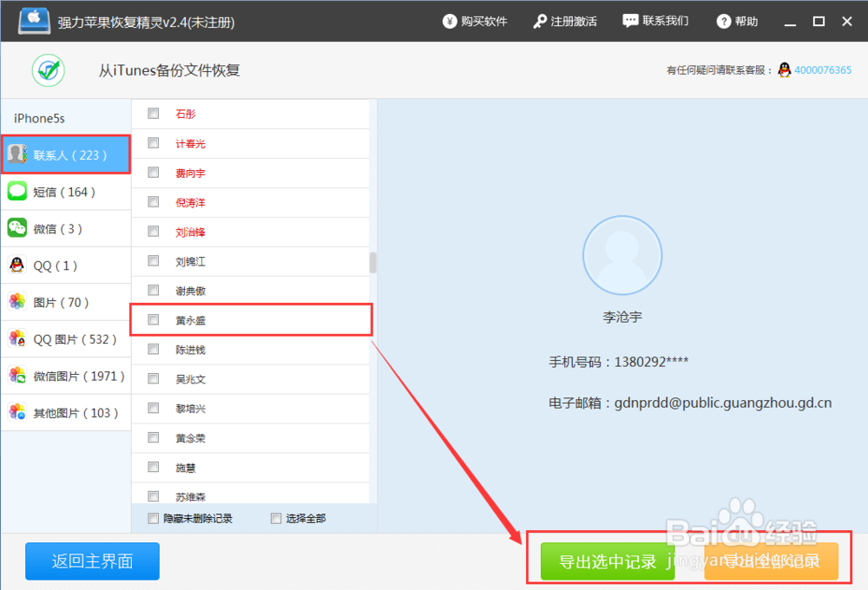Screen dimensions: 868x590
Task: Check the box for contact 谢典傲
Action: (154, 290)
